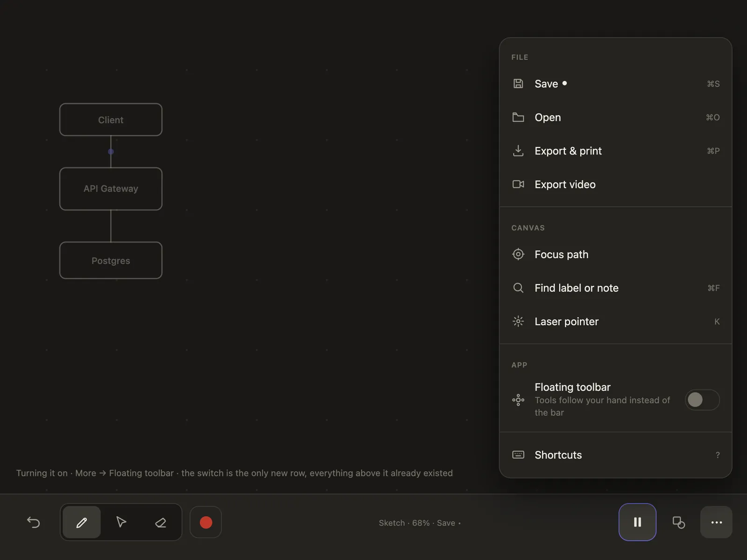
Task: Turn on Laser pointer from menu
Action: pos(615,322)
